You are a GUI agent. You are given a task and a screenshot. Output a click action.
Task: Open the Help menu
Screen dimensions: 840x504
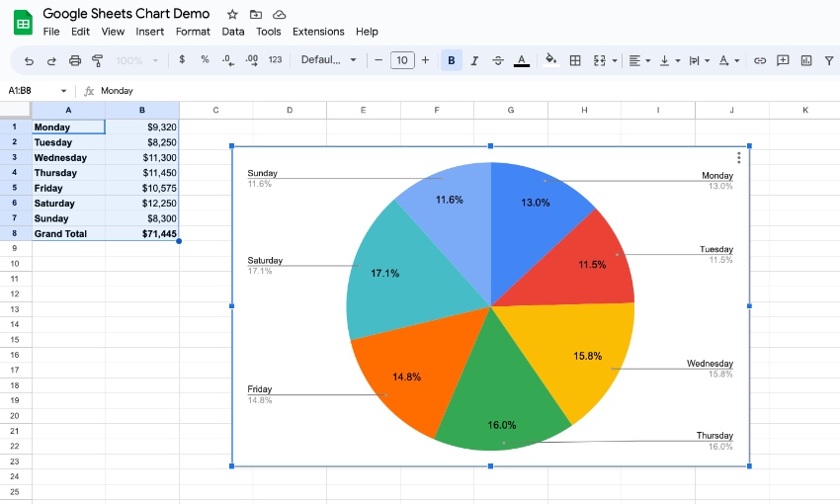tap(367, 32)
